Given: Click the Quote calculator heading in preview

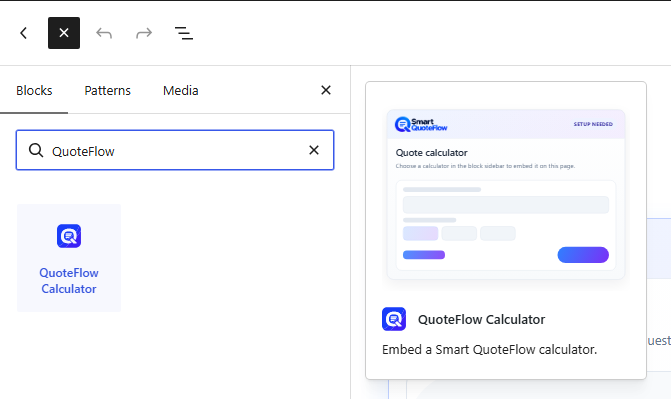Looking at the screenshot, I should click(x=431, y=153).
